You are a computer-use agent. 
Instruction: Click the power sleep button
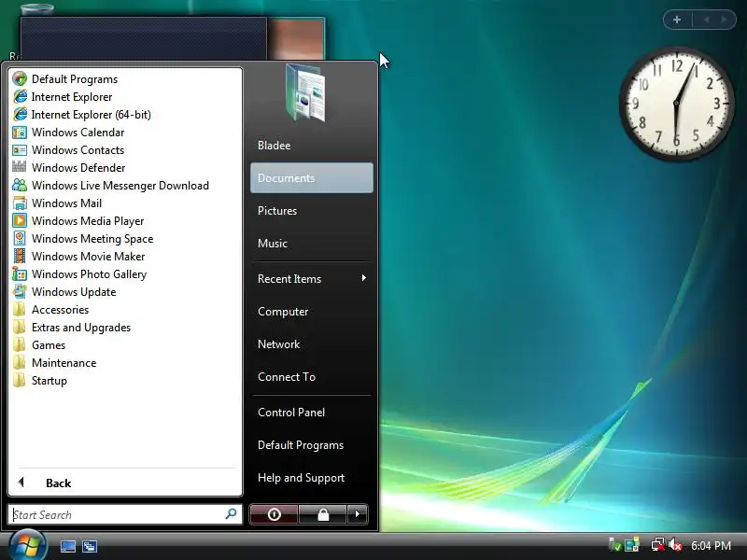point(274,514)
